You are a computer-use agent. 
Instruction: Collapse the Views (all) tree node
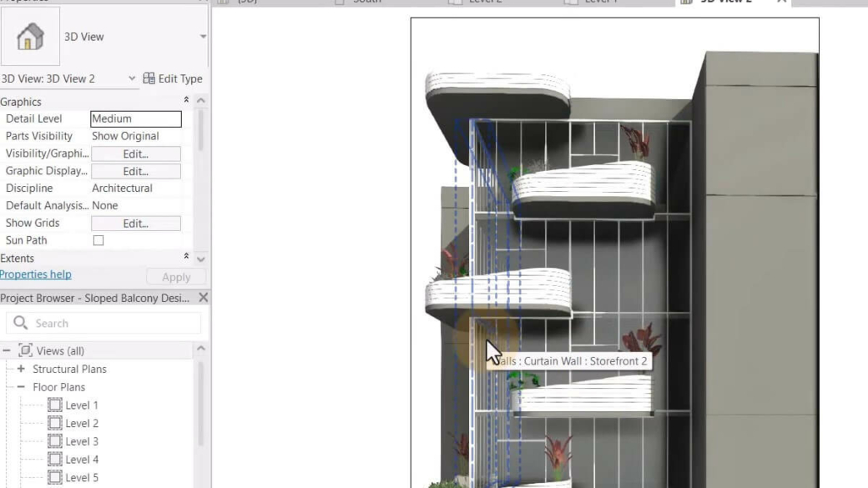7,351
